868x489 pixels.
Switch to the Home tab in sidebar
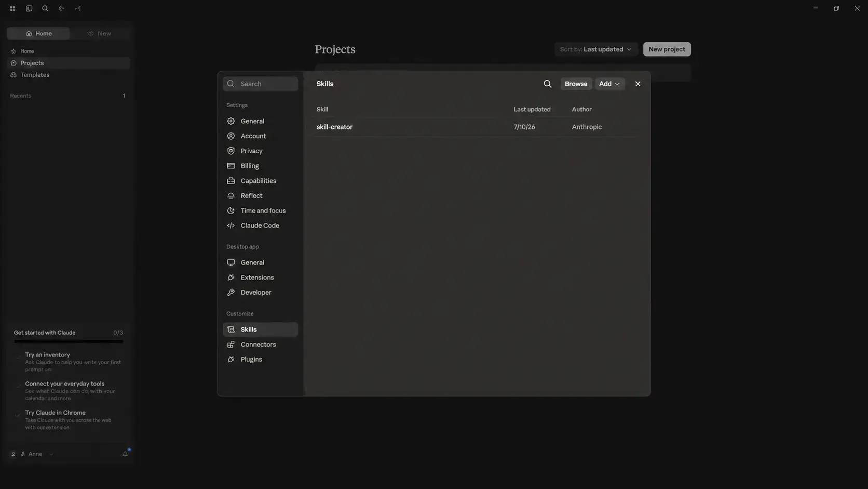pyautogui.click(x=38, y=33)
